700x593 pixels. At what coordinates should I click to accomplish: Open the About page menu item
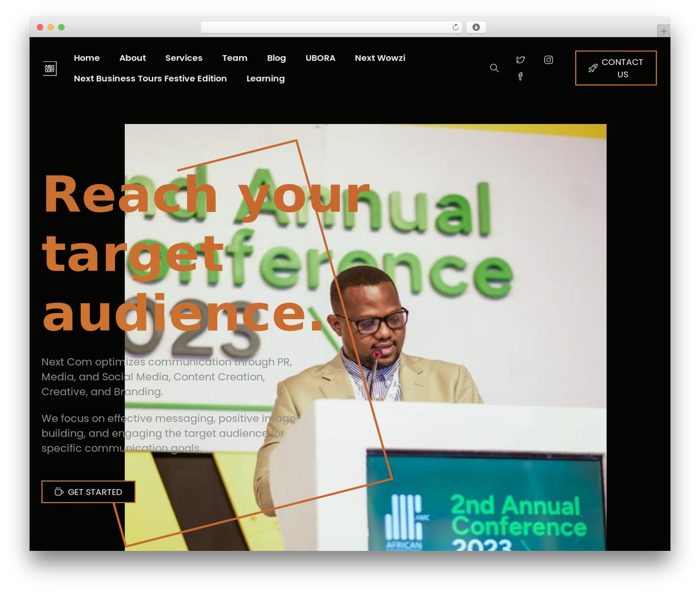pyautogui.click(x=133, y=58)
